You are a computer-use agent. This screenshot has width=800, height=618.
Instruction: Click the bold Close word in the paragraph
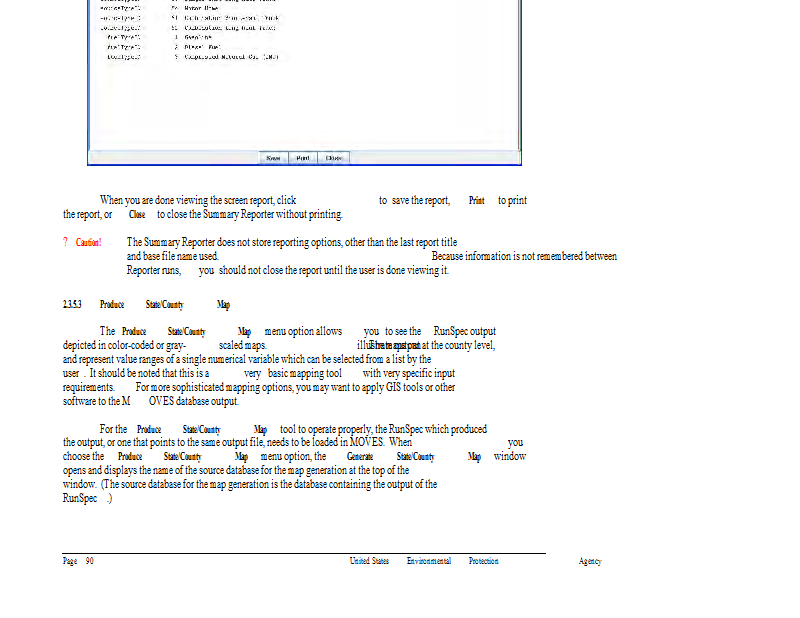137,215
